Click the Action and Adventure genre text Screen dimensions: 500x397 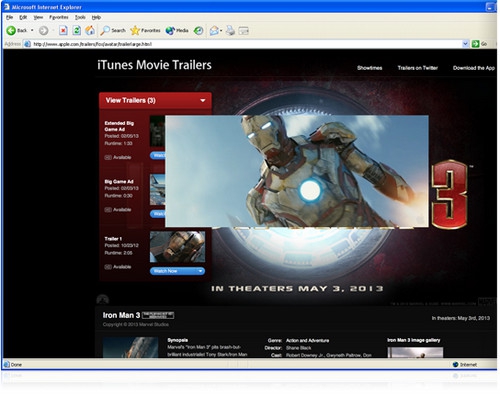point(307,341)
